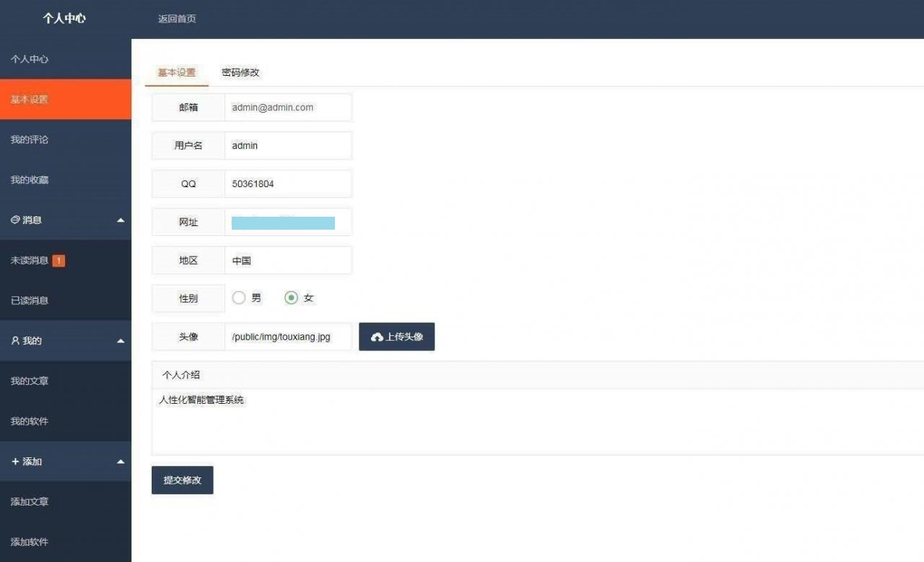924x562 pixels.
Task: Open 我的收藏 in the sidebar
Action: pos(30,180)
